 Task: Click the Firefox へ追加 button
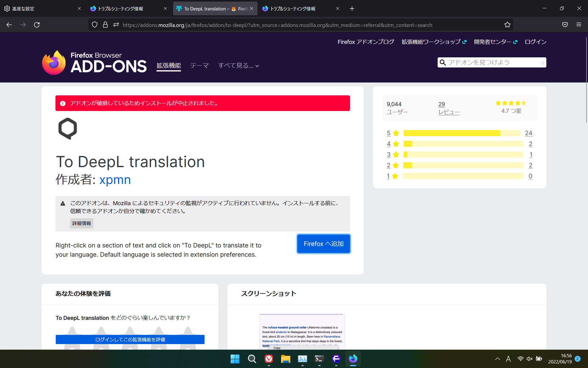tap(323, 244)
